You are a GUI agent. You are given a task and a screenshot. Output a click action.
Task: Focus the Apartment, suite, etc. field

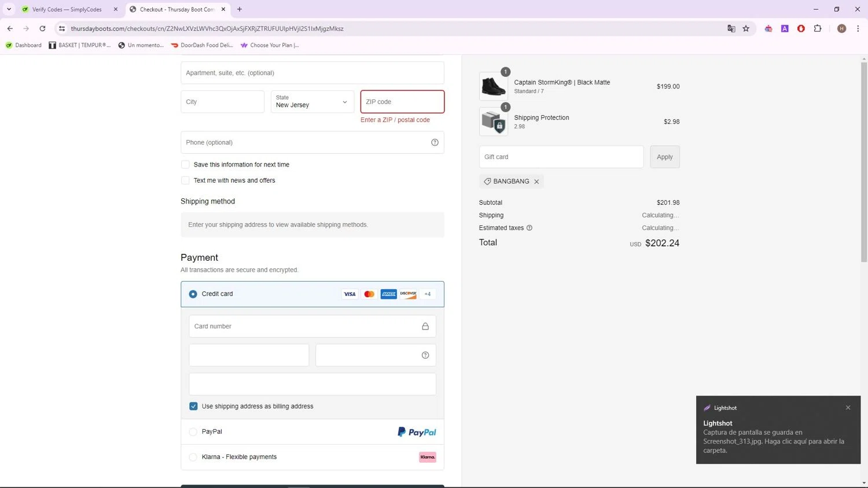(312, 73)
